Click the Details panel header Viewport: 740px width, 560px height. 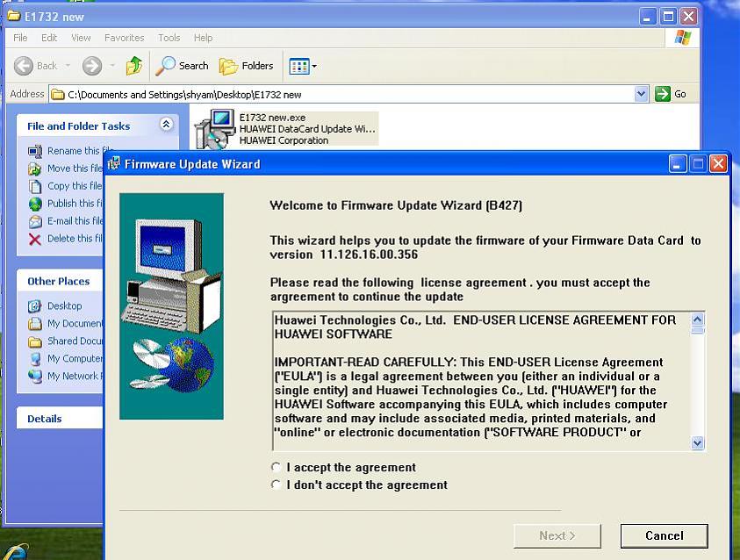pyautogui.click(x=45, y=419)
